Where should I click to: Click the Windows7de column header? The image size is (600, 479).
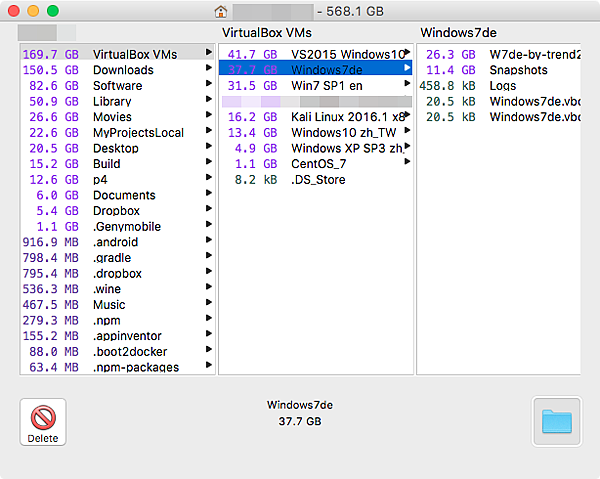click(x=458, y=33)
